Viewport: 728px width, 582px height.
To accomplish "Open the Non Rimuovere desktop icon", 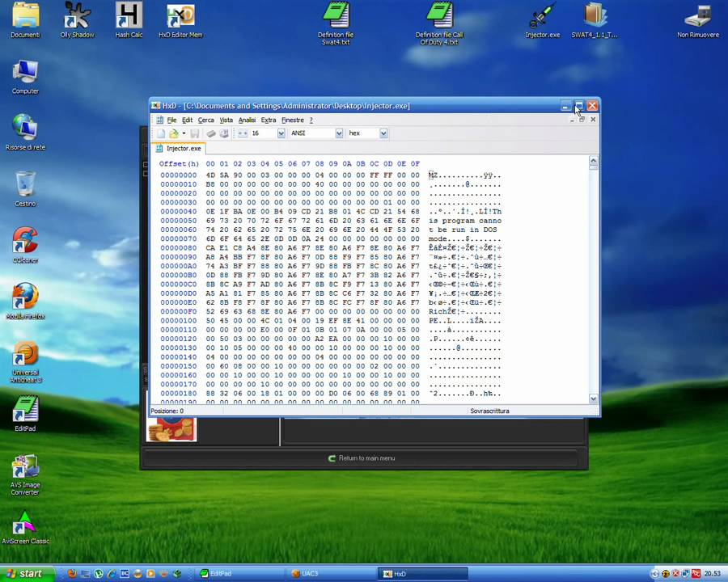I will pos(698,20).
